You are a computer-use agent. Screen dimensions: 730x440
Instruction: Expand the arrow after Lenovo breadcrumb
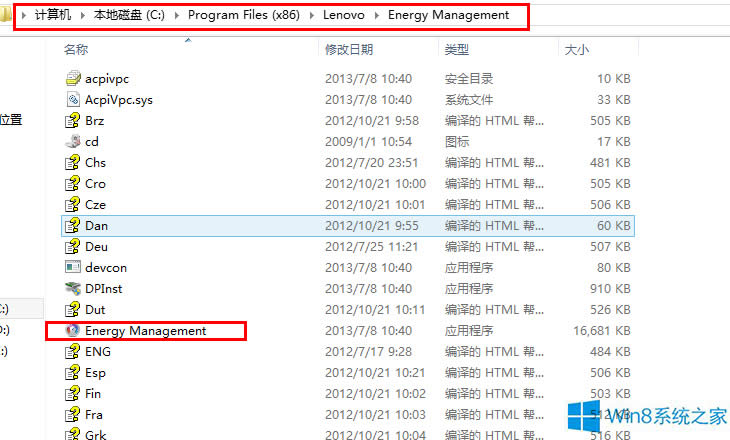[377, 15]
